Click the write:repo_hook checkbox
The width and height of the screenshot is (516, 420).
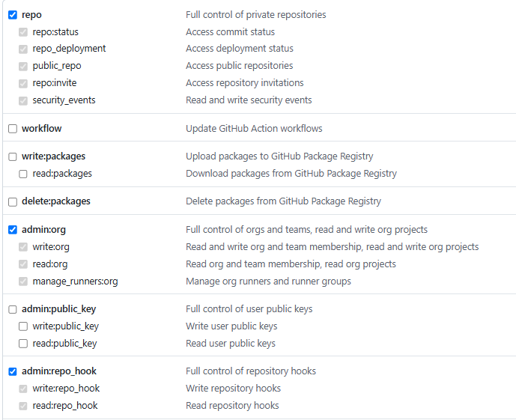(23, 389)
